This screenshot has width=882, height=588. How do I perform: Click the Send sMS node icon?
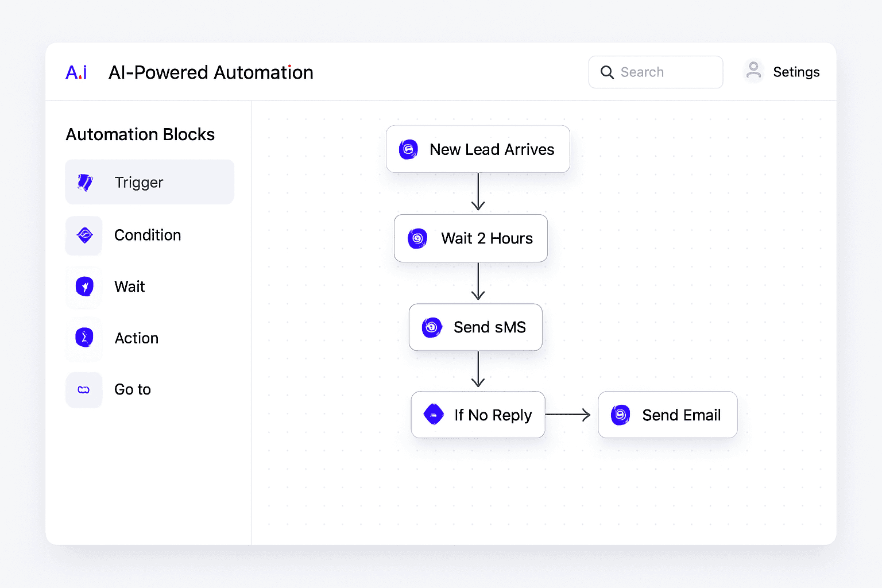(431, 327)
